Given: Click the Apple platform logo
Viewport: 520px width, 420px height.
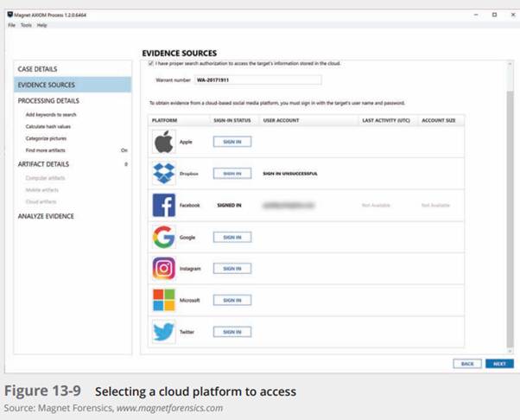Looking at the screenshot, I should point(164,142).
